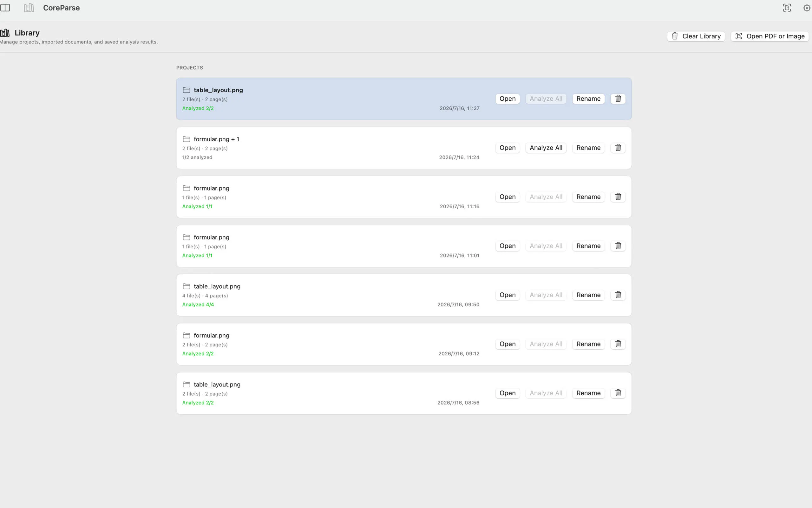Click the library books icon beside CoreParse
The image size is (812, 508).
(x=29, y=8)
